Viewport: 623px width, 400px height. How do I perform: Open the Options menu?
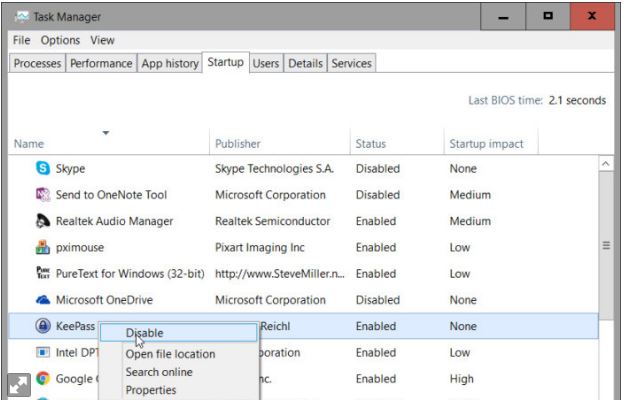pyautogui.click(x=60, y=40)
